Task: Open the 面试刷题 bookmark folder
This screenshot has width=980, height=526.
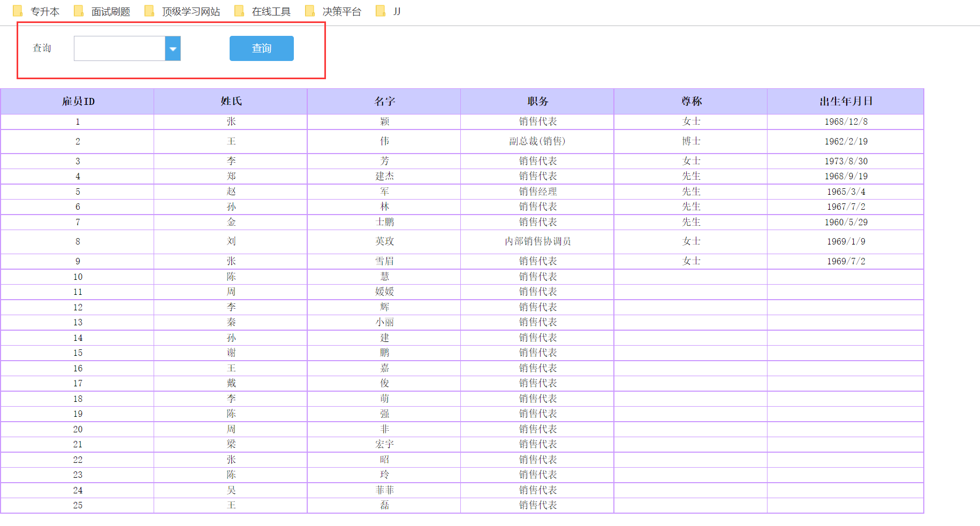Action: coord(102,11)
